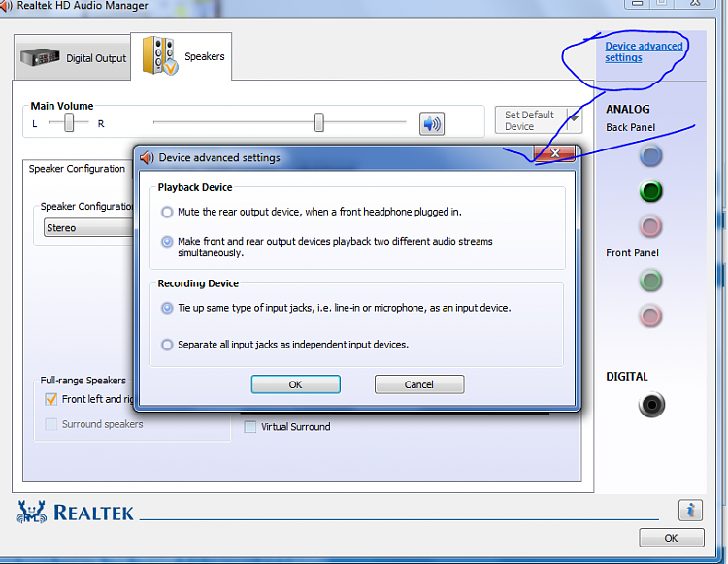Mute main volume with speaker icon

[x=432, y=123]
